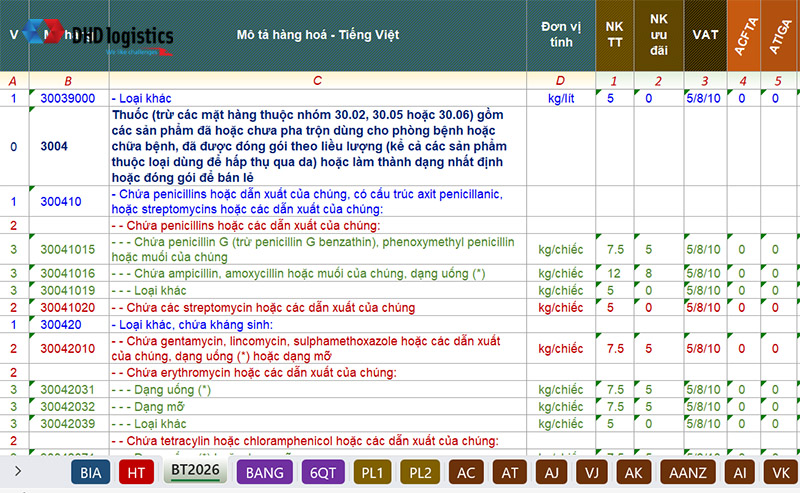Click the 'NK ưu đãi' column header

point(658,35)
